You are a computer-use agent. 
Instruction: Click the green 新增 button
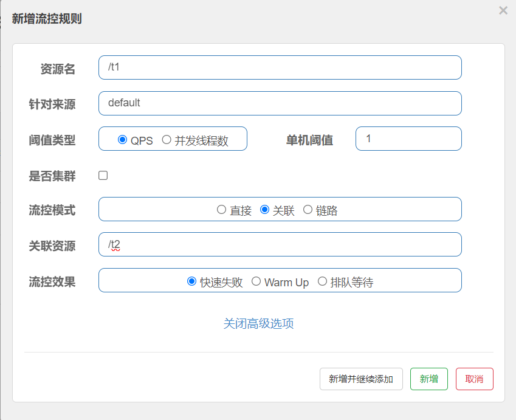pyautogui.click(x=428, y=379)
